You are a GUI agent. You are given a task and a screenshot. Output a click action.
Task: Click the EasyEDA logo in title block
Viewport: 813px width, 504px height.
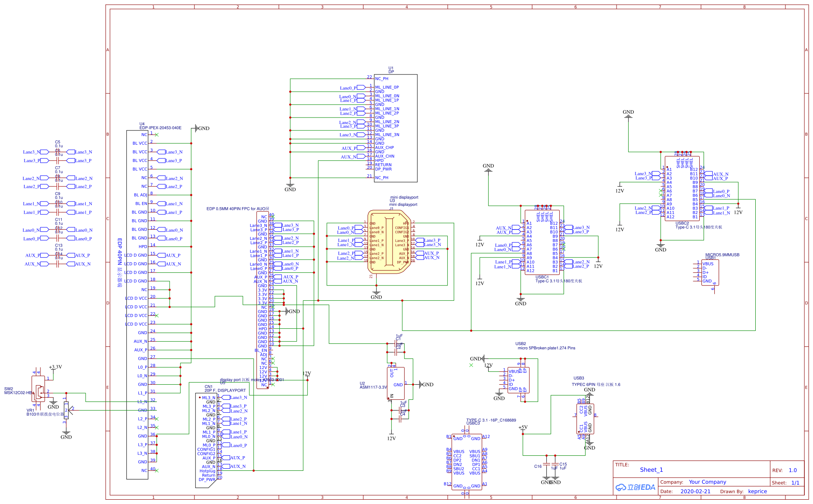[635, 487]
